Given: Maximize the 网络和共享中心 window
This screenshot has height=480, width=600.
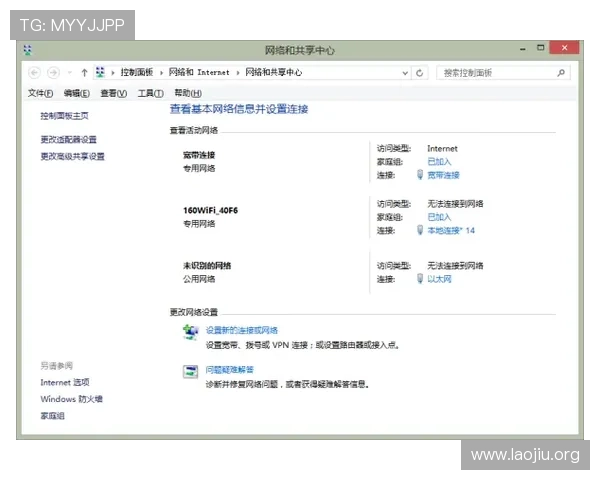Looking at the screenshot, I should [x=540, y=48].
